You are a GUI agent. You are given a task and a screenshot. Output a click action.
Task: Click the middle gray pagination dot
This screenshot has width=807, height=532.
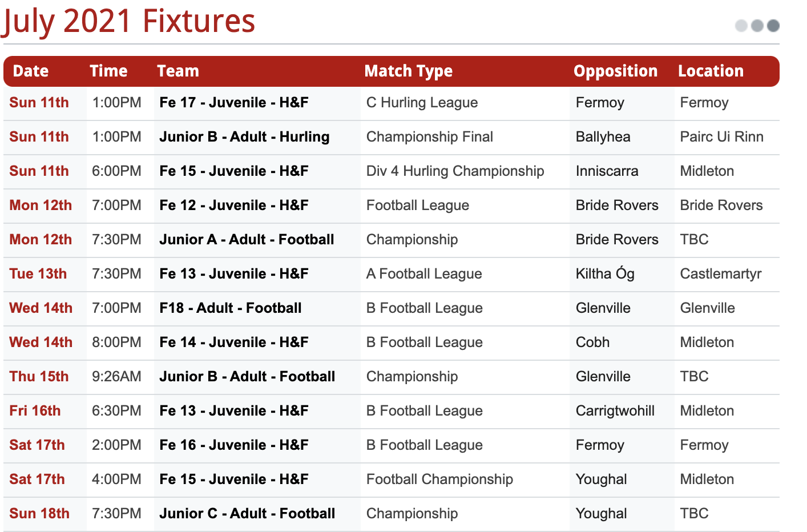click(757, 26)
